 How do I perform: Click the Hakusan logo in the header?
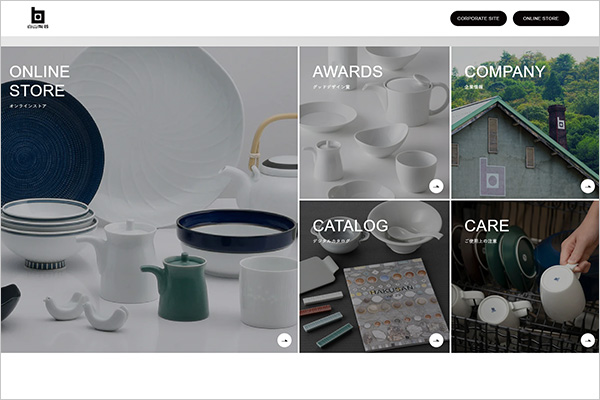tap(38, 18)
